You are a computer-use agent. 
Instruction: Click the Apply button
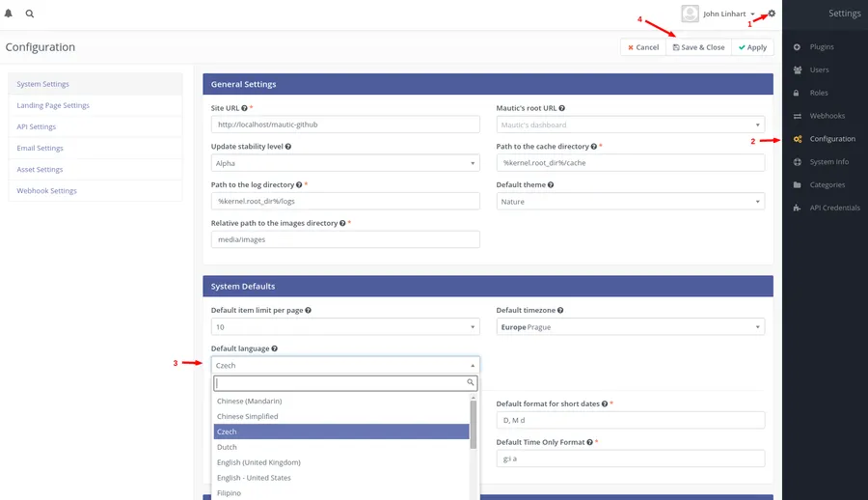point(752,47)
